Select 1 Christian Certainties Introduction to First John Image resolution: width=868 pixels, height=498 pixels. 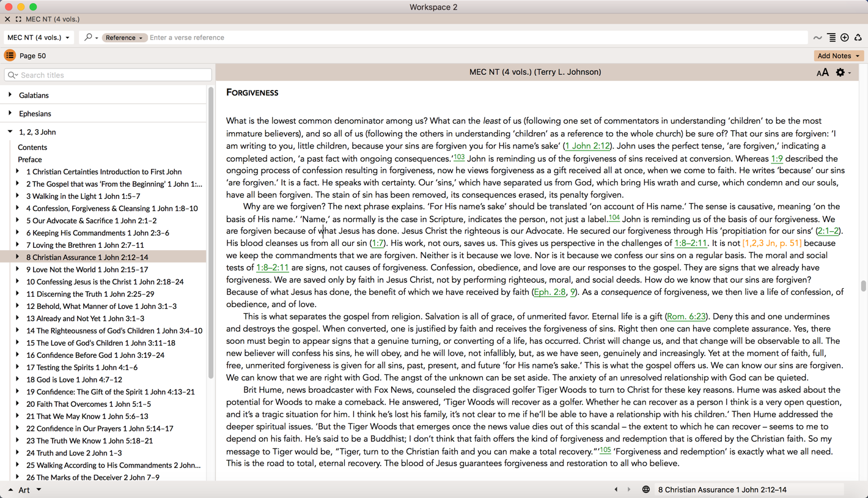104,172
